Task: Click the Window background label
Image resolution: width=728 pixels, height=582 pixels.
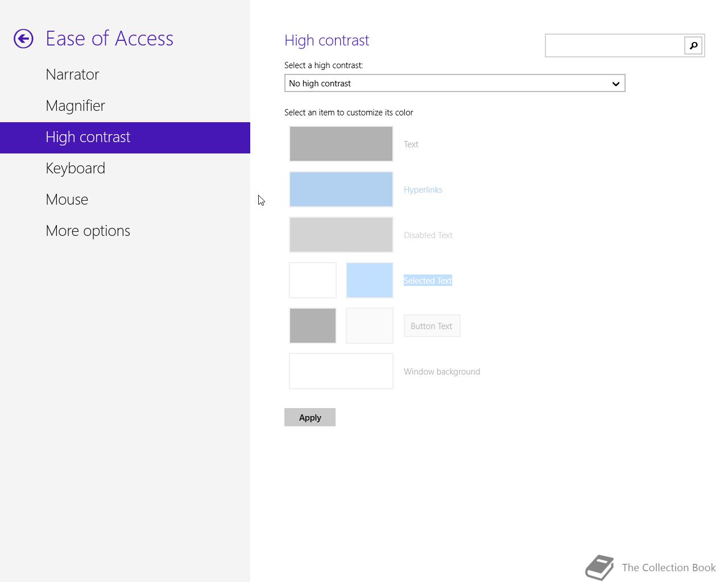Action: 442,372
